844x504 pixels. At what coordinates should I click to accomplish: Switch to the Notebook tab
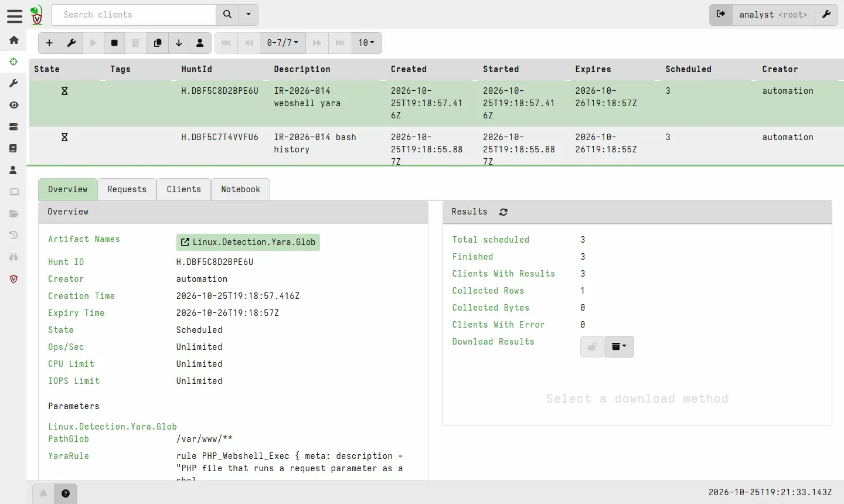point(241,189)
